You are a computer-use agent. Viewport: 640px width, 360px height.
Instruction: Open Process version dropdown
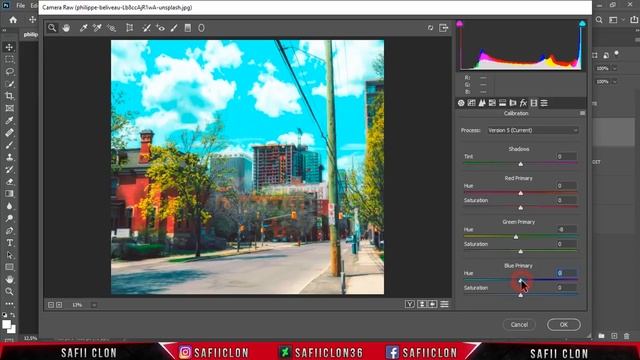click(x=533, y=130)
